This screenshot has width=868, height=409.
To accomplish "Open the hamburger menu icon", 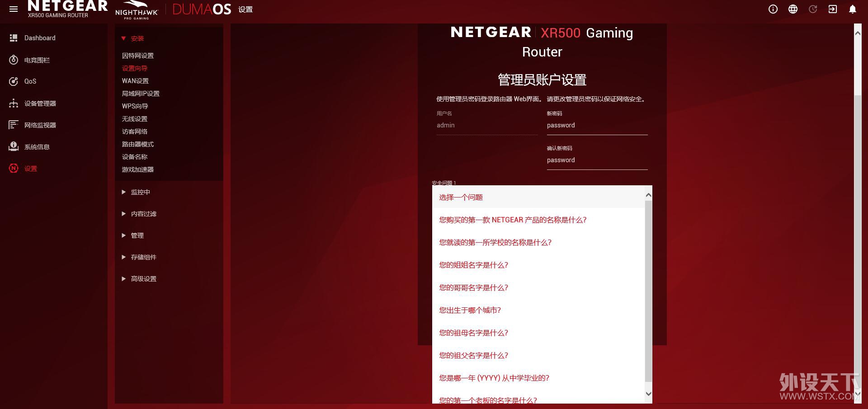I will (14, 9).
